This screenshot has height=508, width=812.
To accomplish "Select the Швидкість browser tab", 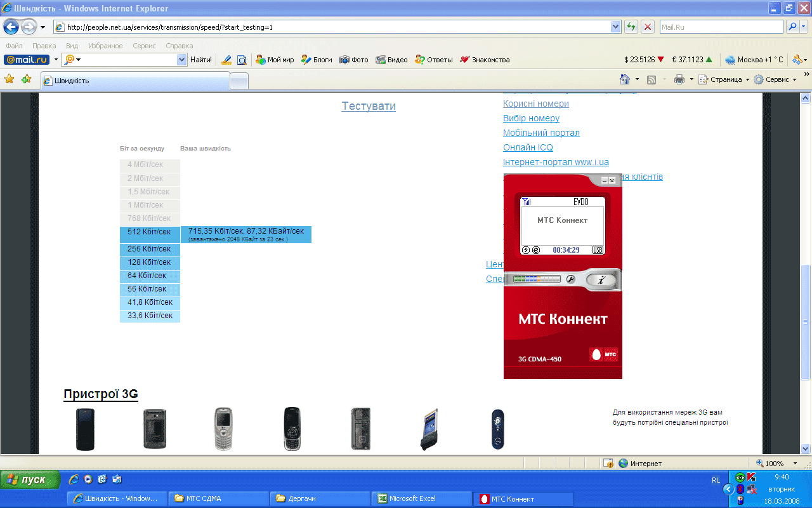I will coord(134,81).
